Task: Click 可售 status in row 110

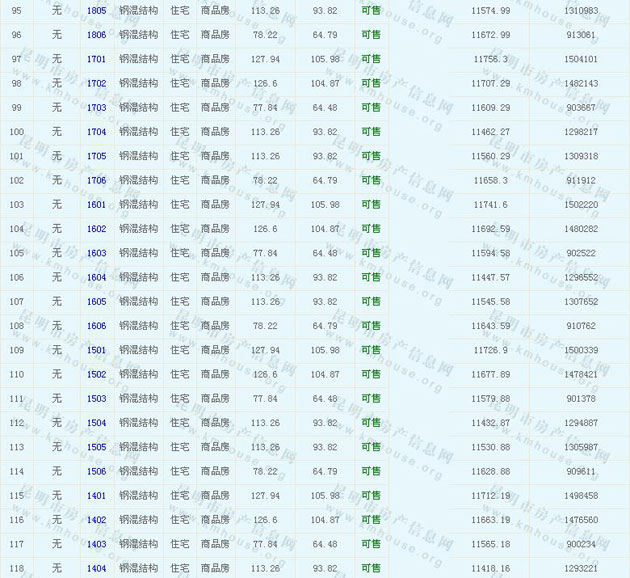Action: point(371,374)
